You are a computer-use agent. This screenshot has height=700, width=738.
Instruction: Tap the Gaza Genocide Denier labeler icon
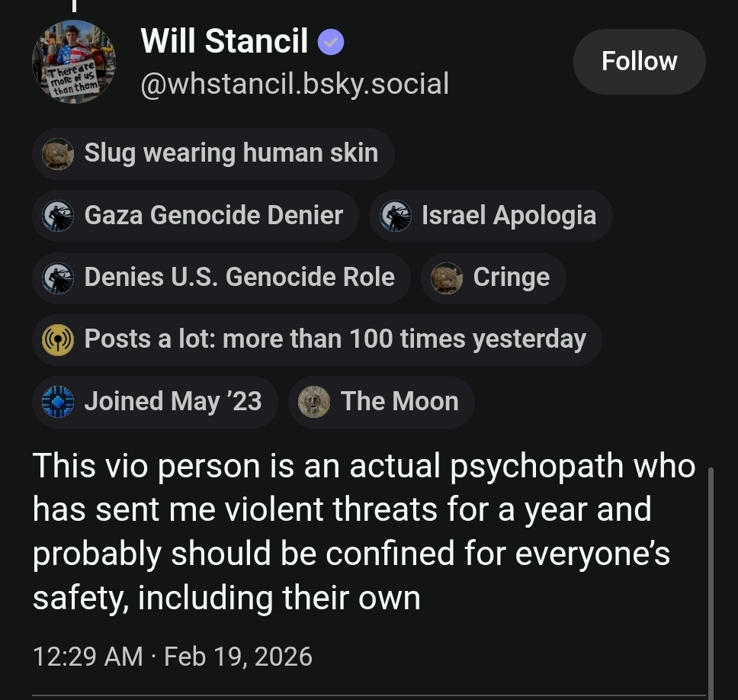[x=59, y=216]
